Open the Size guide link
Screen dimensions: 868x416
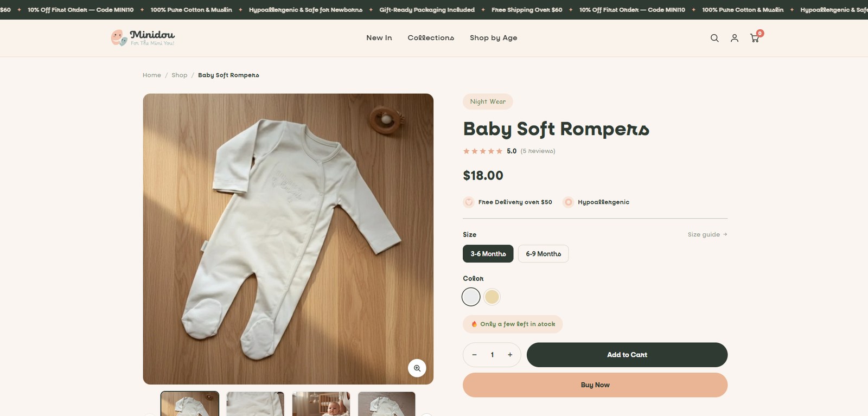pos(707,234)
